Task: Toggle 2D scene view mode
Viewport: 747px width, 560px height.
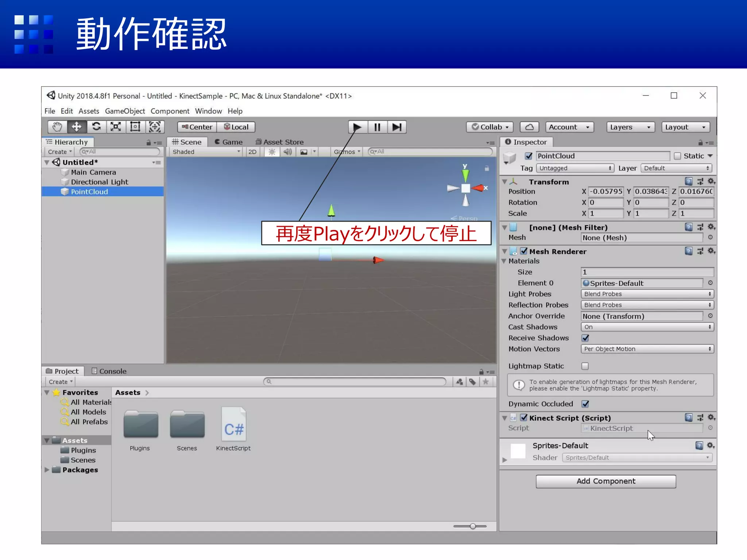Action: coord(252,152)
